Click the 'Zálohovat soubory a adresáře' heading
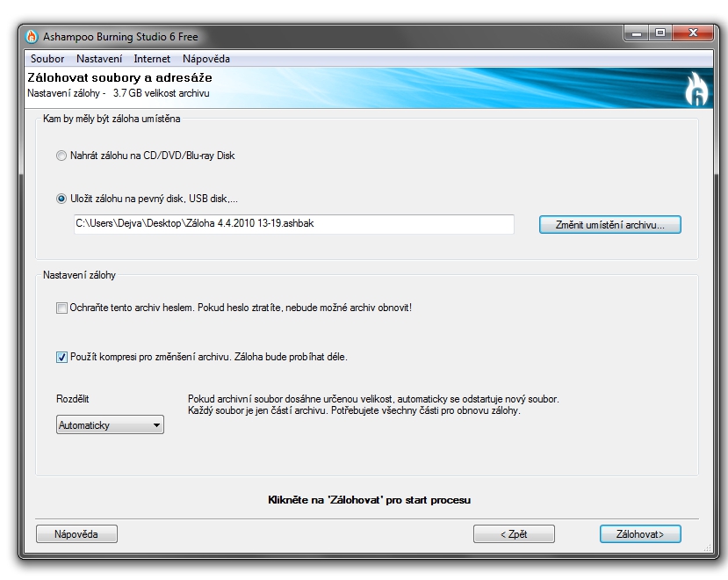 pyautogui.click(x=119, y=77)
